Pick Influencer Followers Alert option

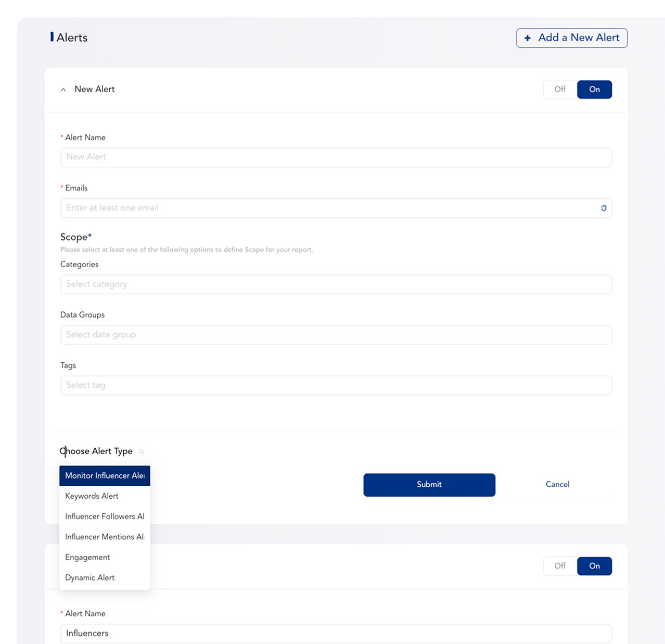pos(105,516)
